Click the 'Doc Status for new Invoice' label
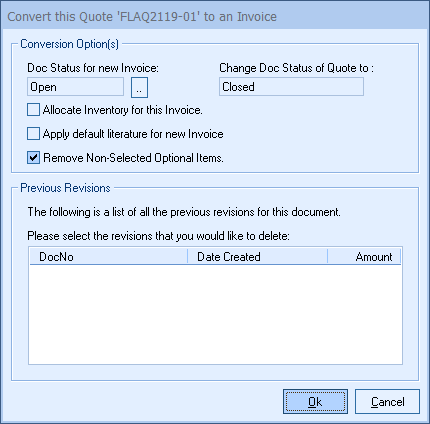Viewport: 430px width, 424px height. [x=93, y=68]
